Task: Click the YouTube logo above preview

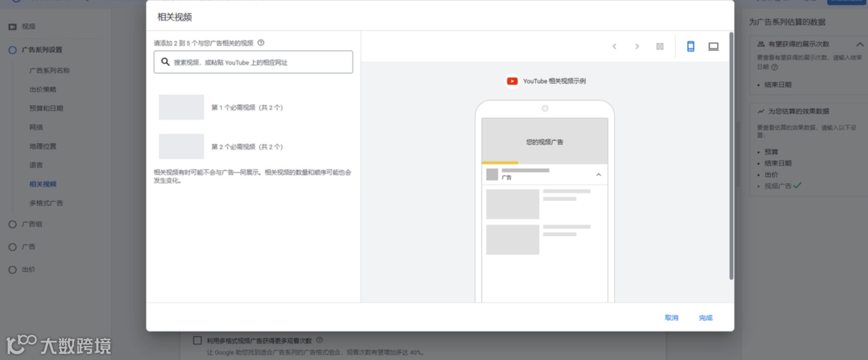Action: click(512, 81)
